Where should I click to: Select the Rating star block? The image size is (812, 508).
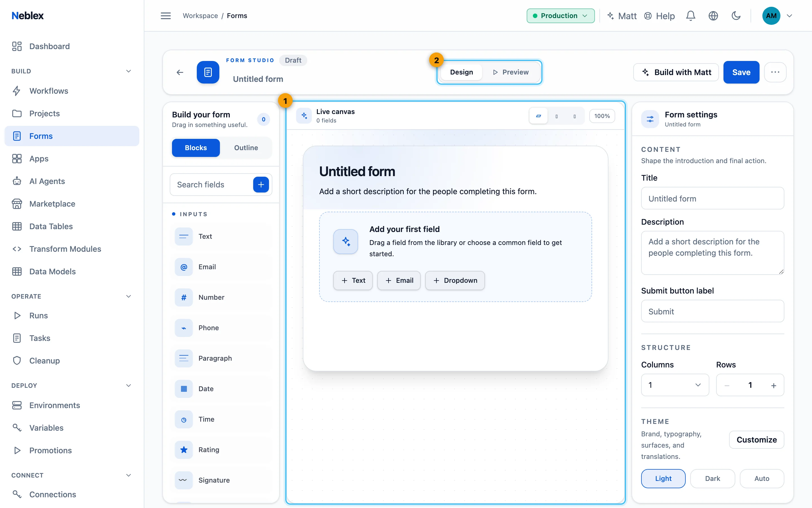pos(221,450)
